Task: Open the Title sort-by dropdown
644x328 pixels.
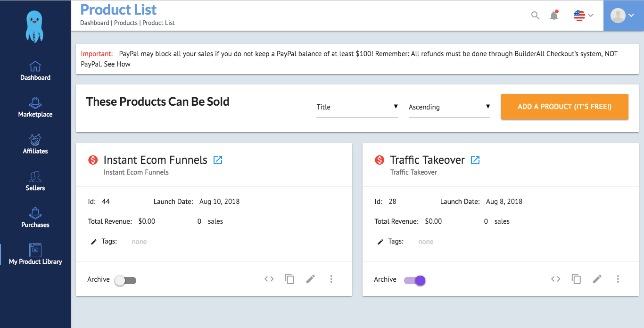Action: tap(357, 107)
